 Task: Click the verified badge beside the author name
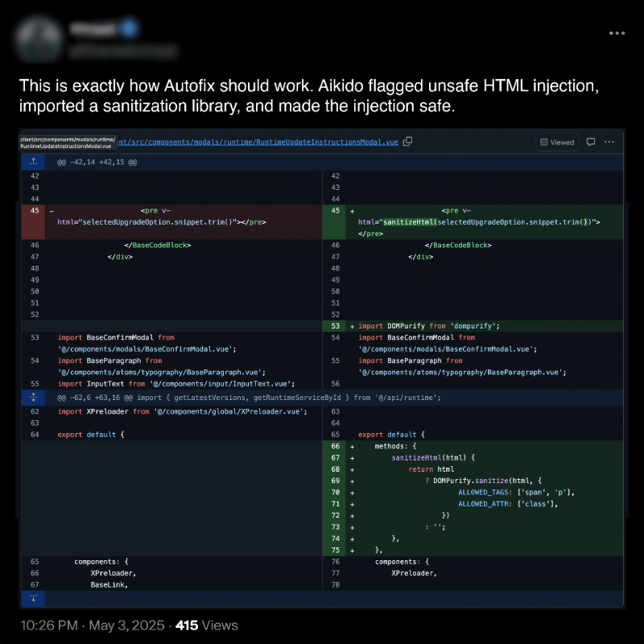click(129, 29)
